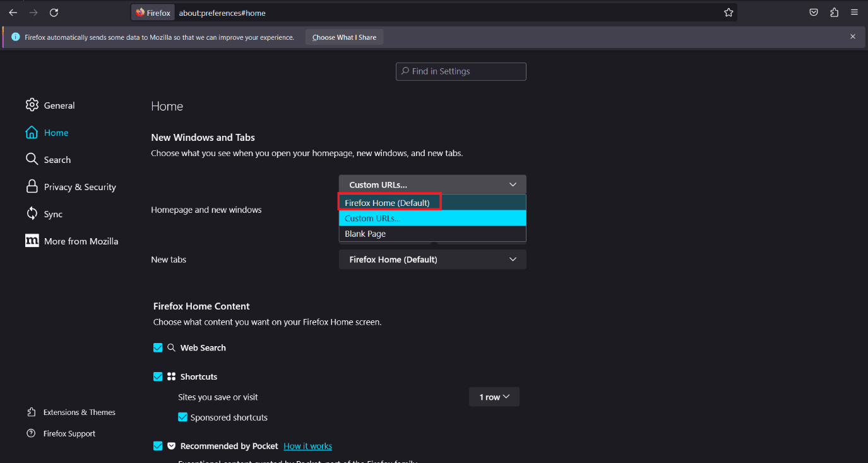The image size is (868, 463).
Task: Open the Save to Pocket icon
Action: click(x=814, y=13)
